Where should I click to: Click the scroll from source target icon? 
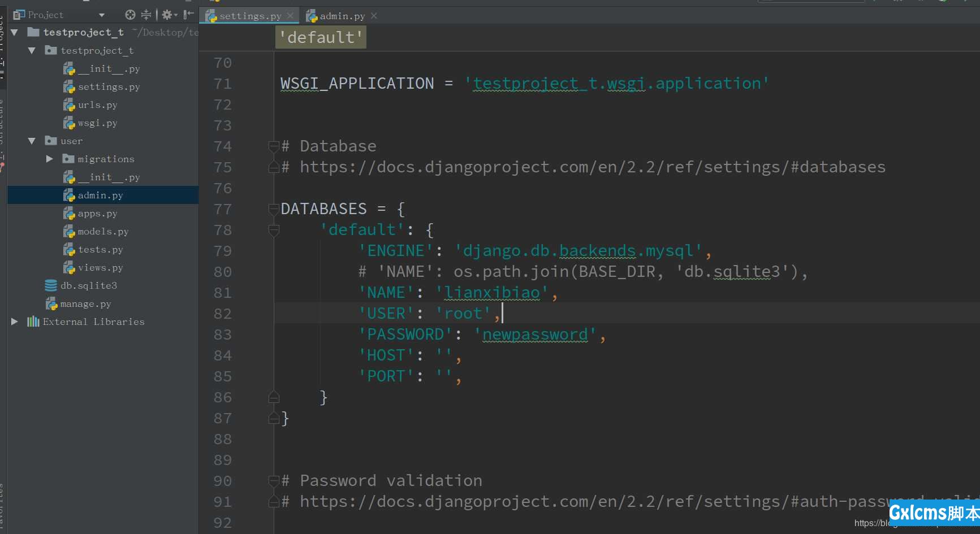(130, 15)
